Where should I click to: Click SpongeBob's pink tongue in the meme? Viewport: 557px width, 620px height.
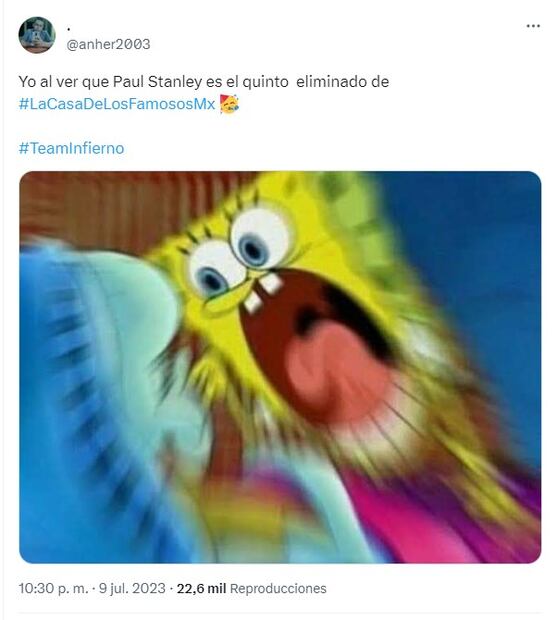[336, 372]
